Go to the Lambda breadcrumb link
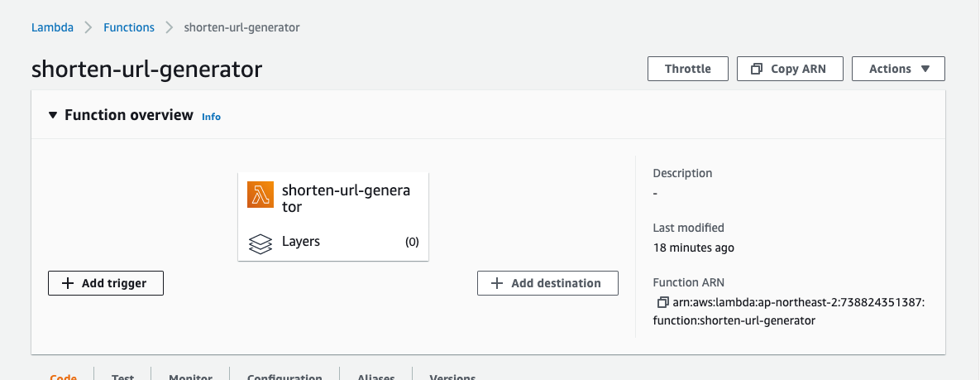 pos(52,27)
